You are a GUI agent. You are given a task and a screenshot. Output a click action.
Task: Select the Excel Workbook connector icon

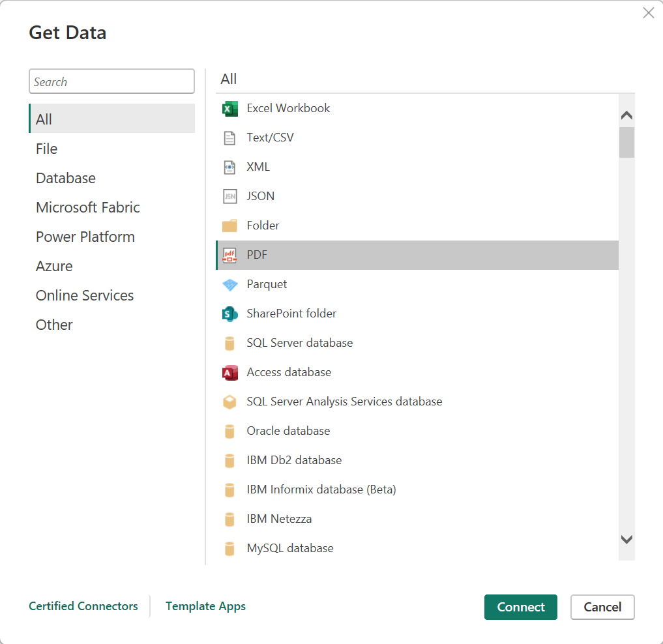(230, 108)
